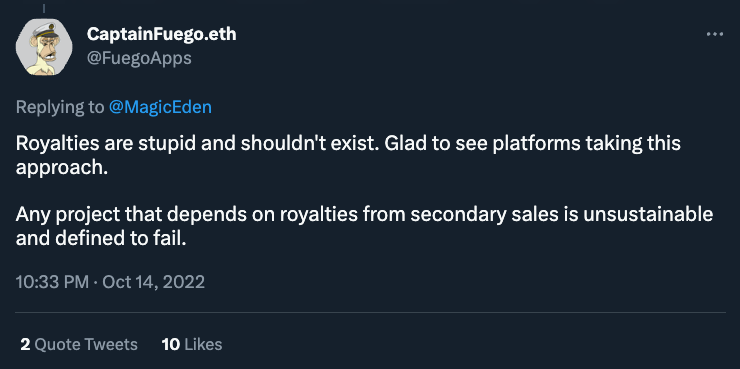Screen dimensions: 740x369
Task: View the 2 Quote Tweets list
Action: pyautogui.click(x=79, y=344)
